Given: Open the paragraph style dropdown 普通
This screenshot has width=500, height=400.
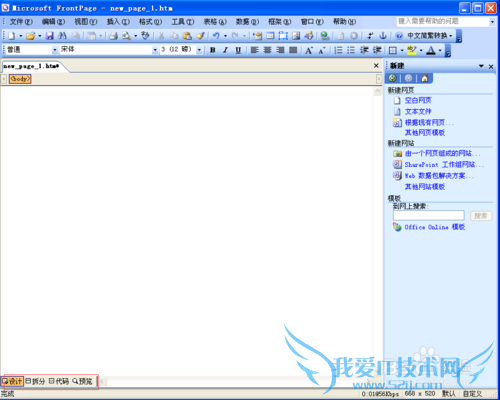Looking at the screenshot, I should pos(55,50).
